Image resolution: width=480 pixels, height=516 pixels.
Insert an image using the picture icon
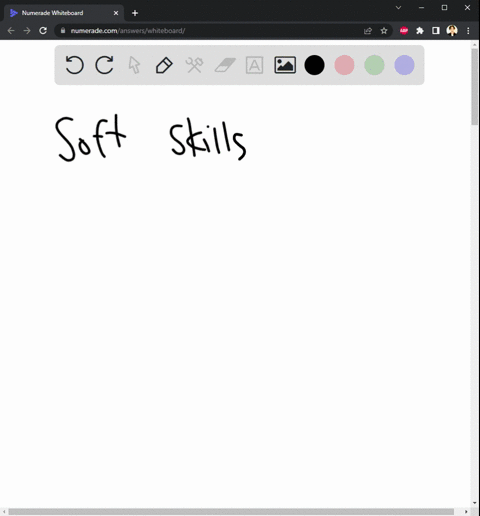285,65
